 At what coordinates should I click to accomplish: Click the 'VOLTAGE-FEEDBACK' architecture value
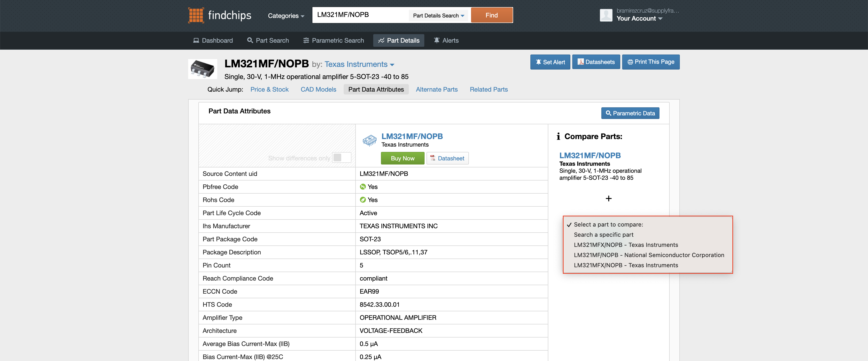[x=391, y=331]
